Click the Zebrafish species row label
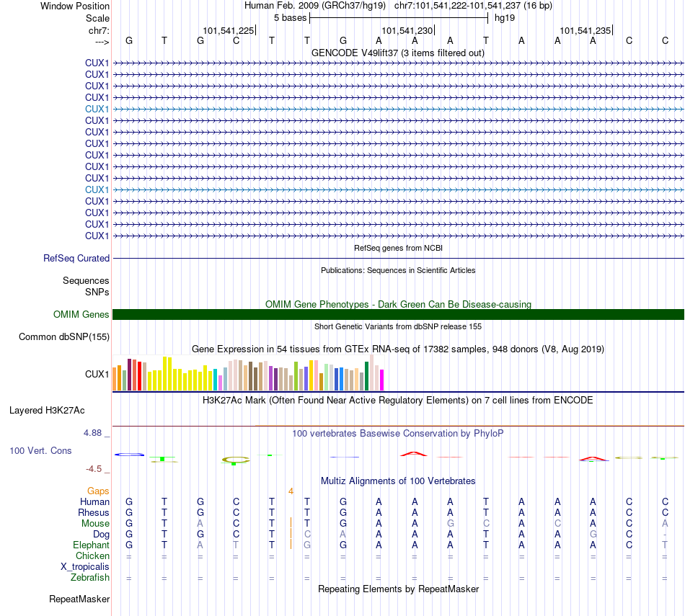Image resolution: width=685 pixels, height=616 pixels. (x=90, y=578)
